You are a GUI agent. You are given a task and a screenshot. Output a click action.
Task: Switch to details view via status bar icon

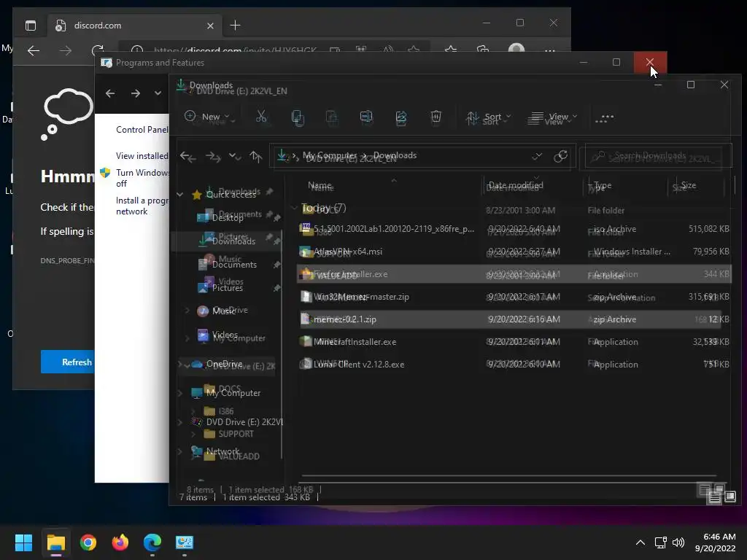[715, 497]
